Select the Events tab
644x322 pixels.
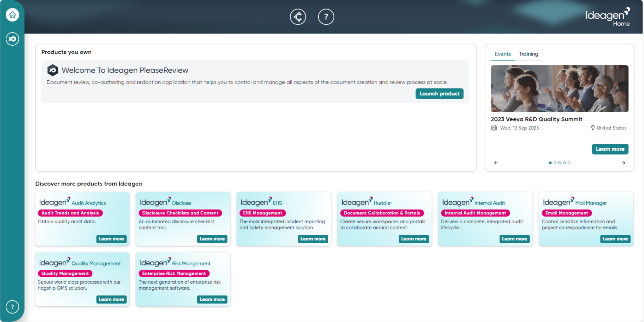click(x=502, y=54)
